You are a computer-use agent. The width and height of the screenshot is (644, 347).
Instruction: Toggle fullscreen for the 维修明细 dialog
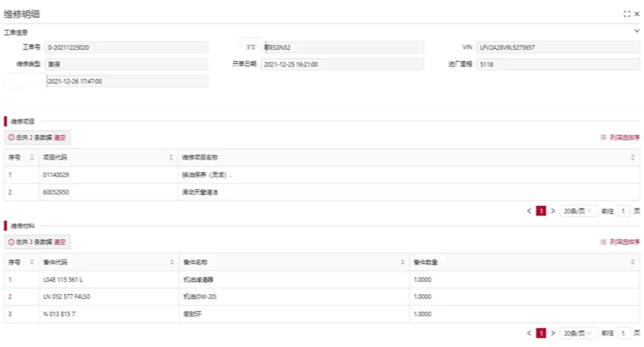(627, 14)
